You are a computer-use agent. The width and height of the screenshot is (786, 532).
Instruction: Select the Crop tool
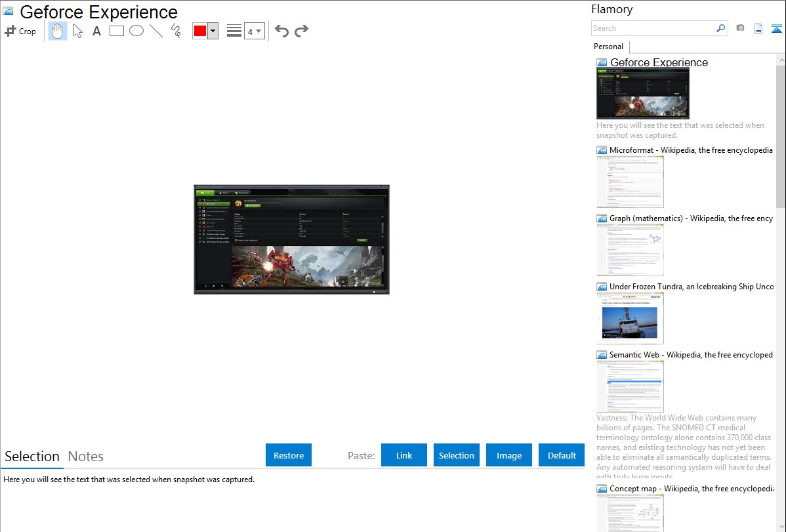[20, 31]
